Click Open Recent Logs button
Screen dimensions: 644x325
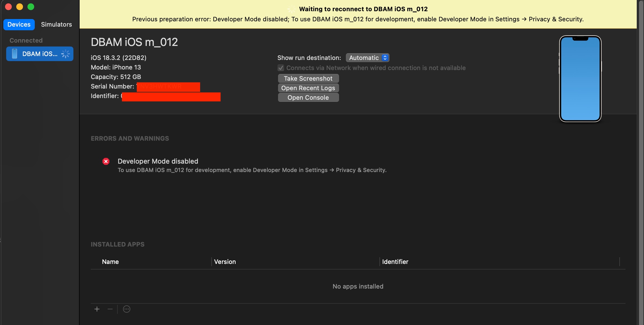(x=308, y=88)
